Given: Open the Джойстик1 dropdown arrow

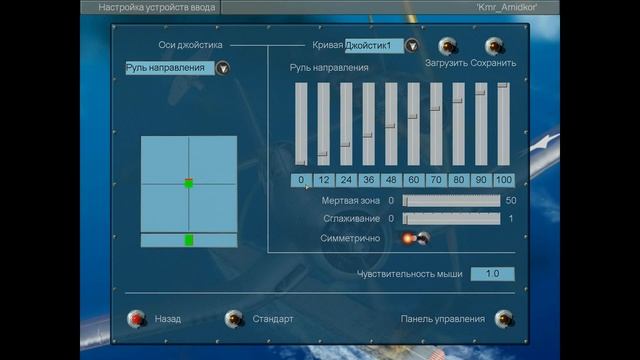Looking at the screenshot, I should pyautogui.click(x=411, y=45).
